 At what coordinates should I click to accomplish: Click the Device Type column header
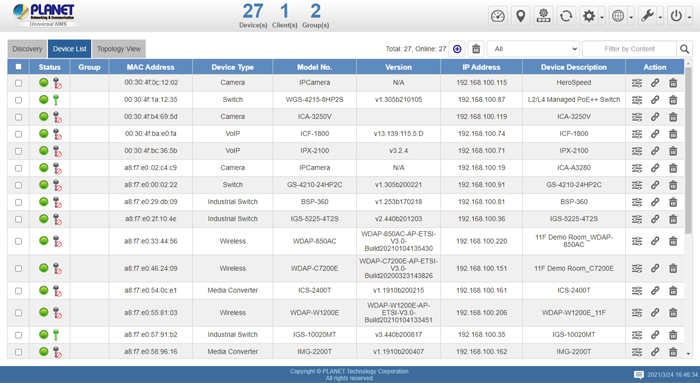pos(233,67)
